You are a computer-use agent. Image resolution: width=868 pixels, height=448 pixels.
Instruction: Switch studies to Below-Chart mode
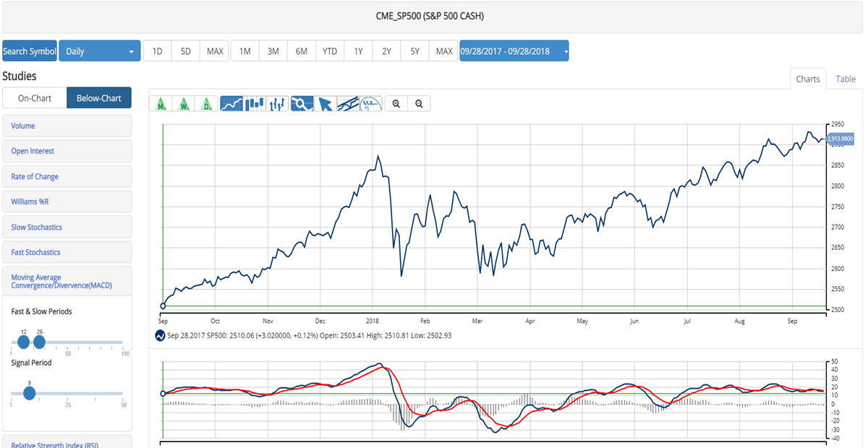pyautogui.click(x=98, y=97)
